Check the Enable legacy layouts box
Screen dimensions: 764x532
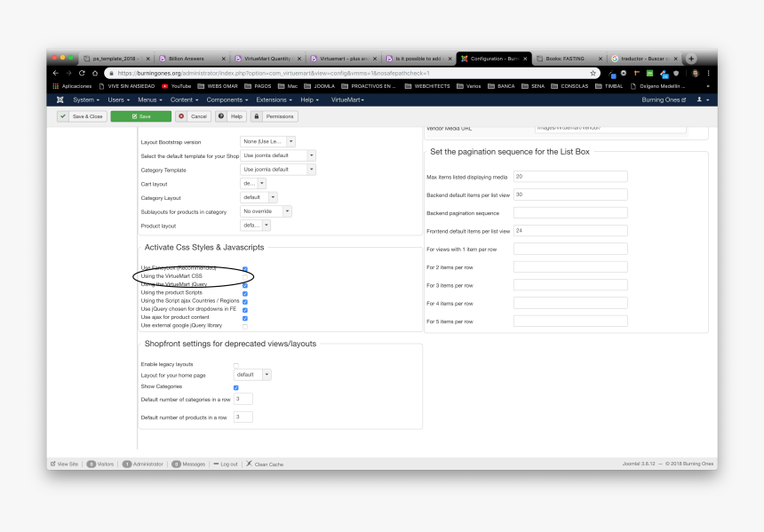[235, 365]
